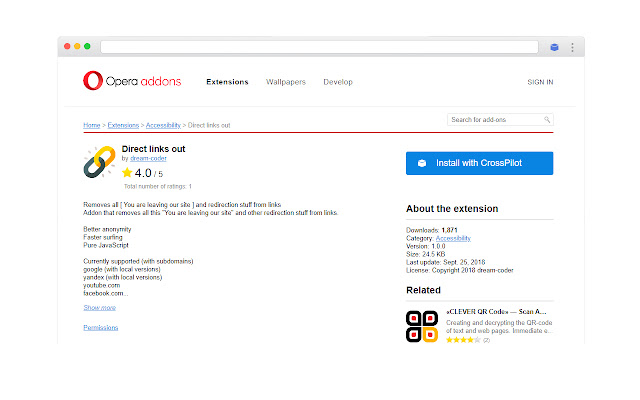Open the Permissions section link
The width and height of the screenshot is (640, 400).
[x=100, y=327]
